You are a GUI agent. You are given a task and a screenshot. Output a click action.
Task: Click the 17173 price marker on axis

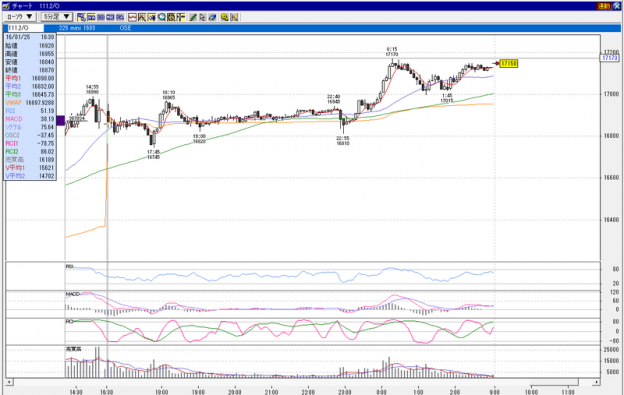pyautogui.click(x=610, y=58)
